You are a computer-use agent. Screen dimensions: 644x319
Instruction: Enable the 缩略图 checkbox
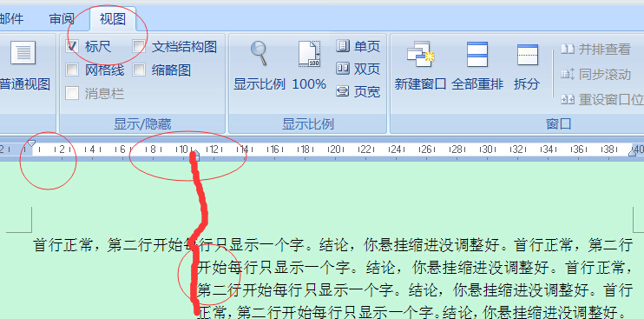coord(139,70)
